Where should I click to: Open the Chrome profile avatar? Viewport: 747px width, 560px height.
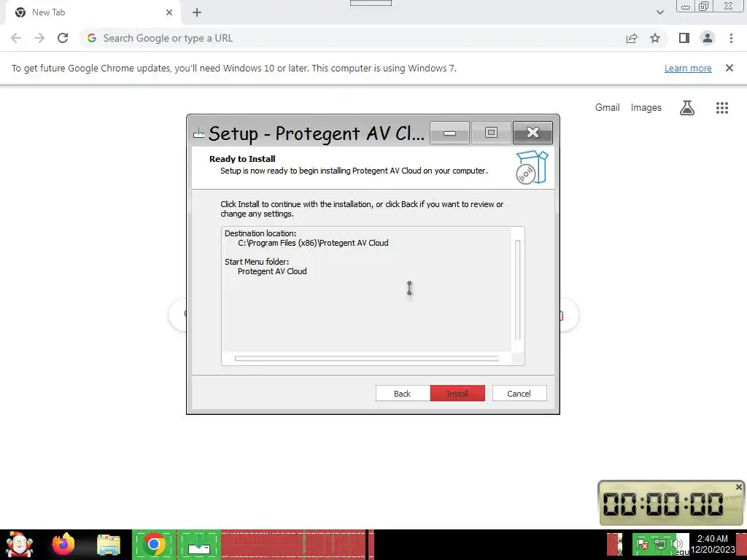708,38
